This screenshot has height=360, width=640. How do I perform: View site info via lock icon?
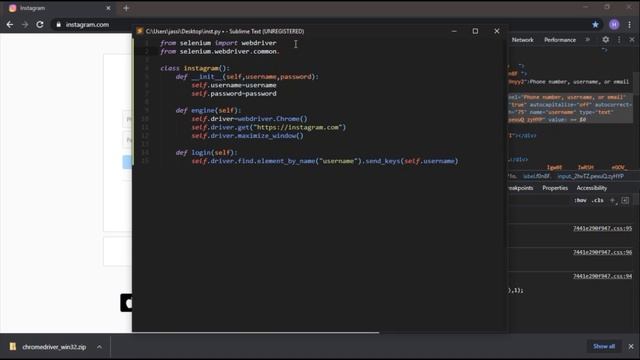pos(58,24)
